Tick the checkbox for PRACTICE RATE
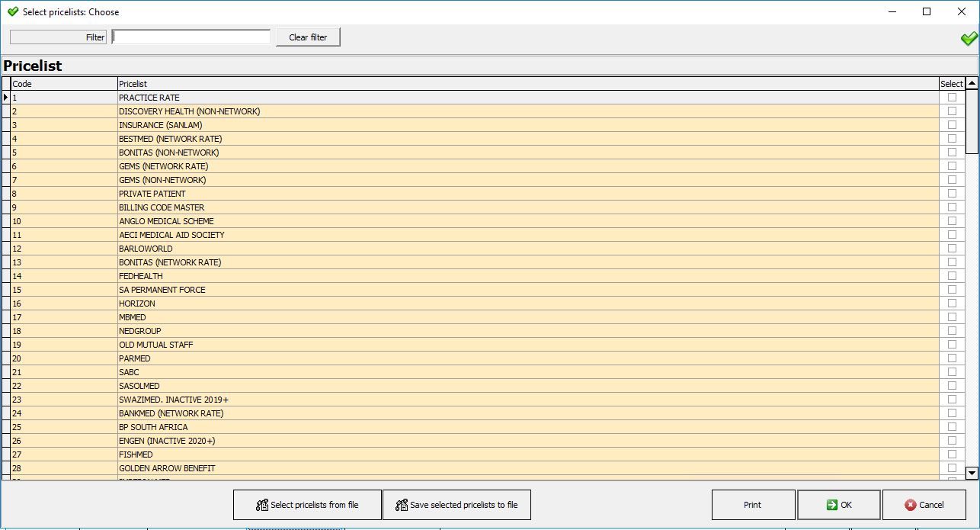Viewport: 980px width, 530px height. pos(952,98)
